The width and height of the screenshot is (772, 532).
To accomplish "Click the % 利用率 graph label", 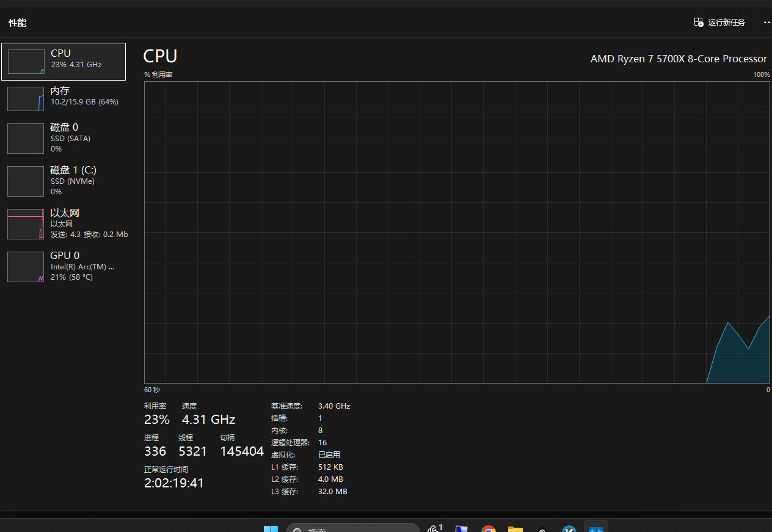I will (x=158, y=75).
